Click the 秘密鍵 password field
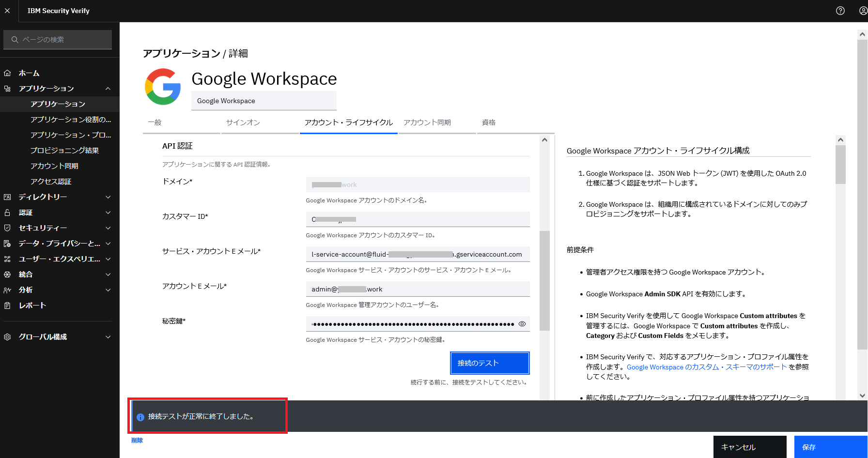Viewport: 868px width, 458px height. 418,324
